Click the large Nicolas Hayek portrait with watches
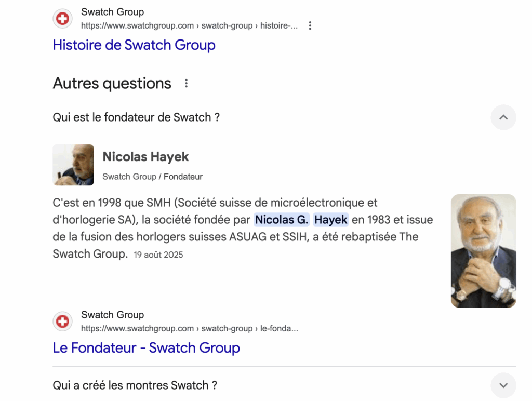The image size is (532, 401). pyautogui.click(x=484, y=251)
